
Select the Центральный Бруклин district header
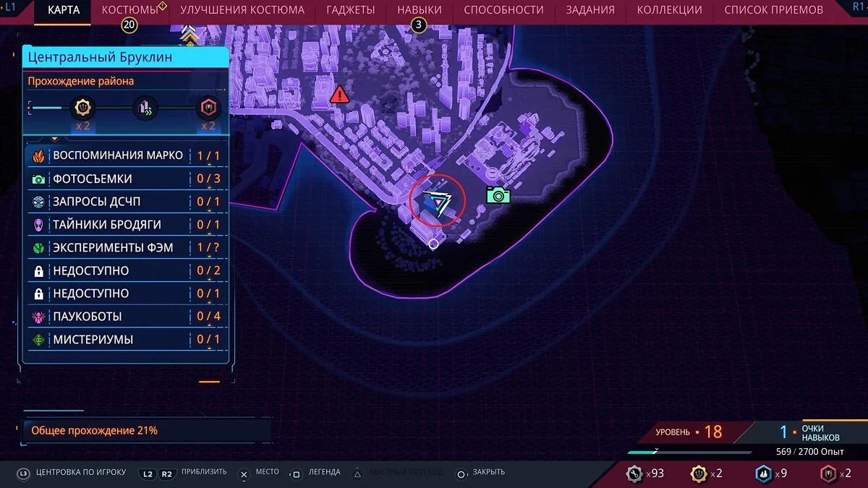[x=126, y=57]
